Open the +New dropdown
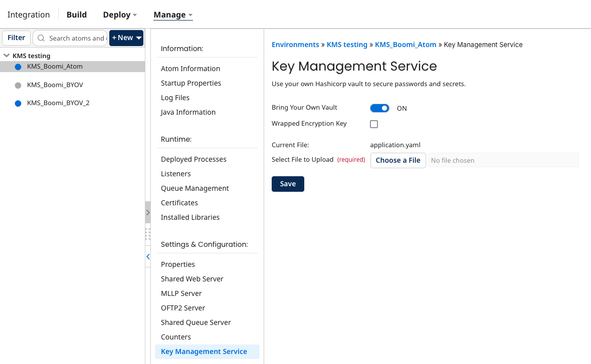The height and width of the screenshot is (364, 591). click(126, 38)
